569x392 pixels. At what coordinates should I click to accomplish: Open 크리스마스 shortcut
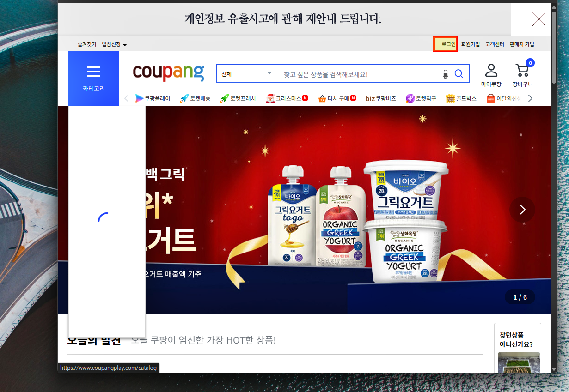(287, 98)
